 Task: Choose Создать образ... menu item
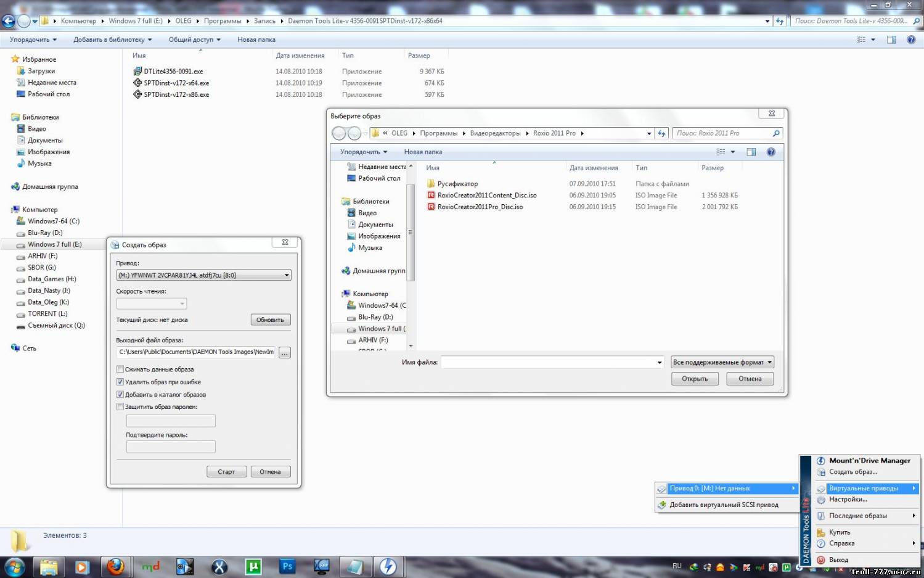[x=852, y=472]
